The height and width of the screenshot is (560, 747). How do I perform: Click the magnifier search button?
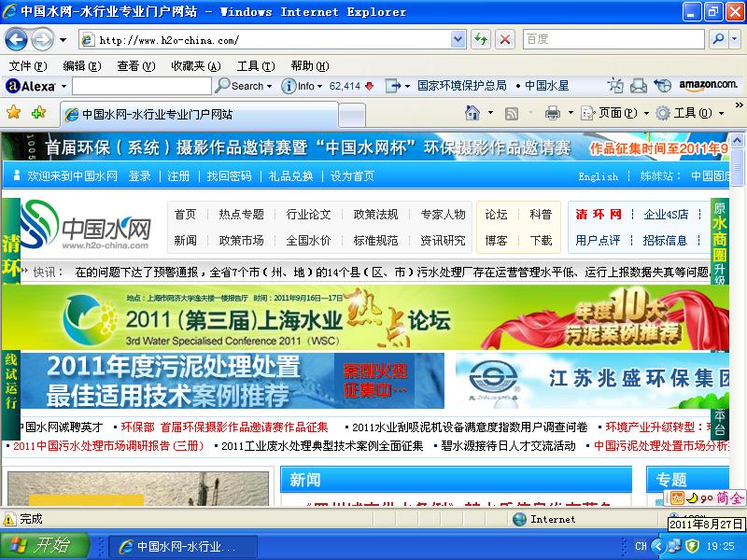pos(718,39)
